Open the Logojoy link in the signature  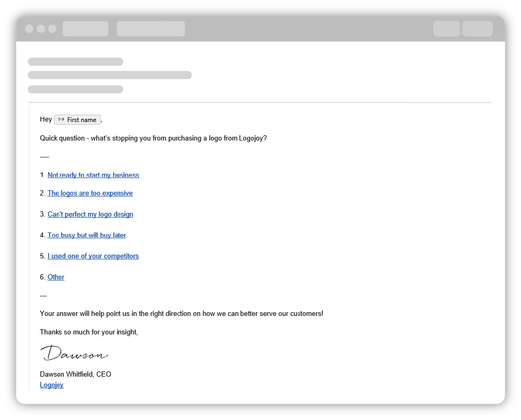click(x=52, y=385)
